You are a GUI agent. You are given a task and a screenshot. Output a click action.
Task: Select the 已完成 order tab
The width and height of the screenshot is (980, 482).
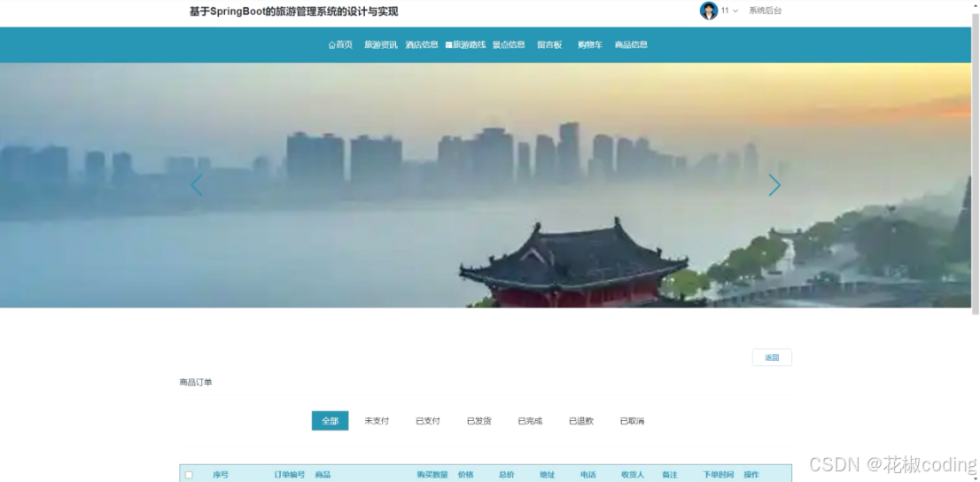click(530, 421)
